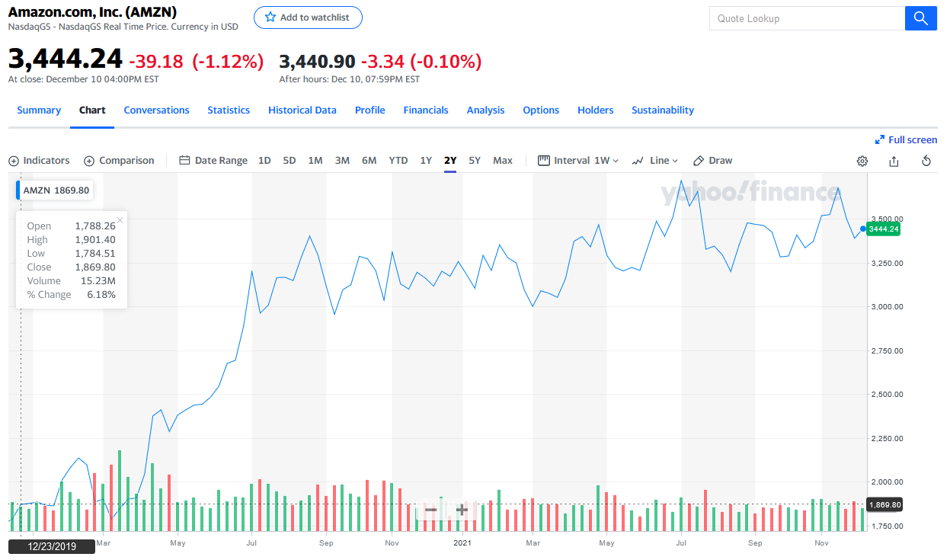
Task: Click the AMZN 1869.80 series label
Action: 56,190
